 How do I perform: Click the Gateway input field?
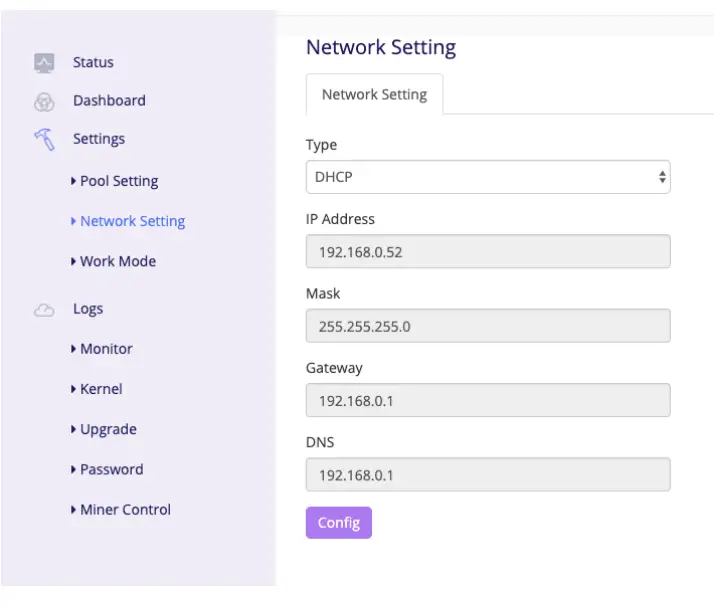tap(488, 400)
